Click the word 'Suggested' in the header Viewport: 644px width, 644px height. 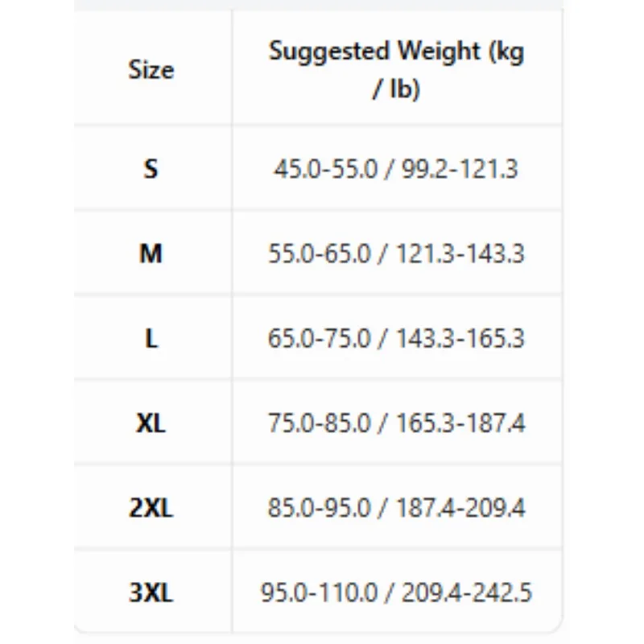pos(328,52)
